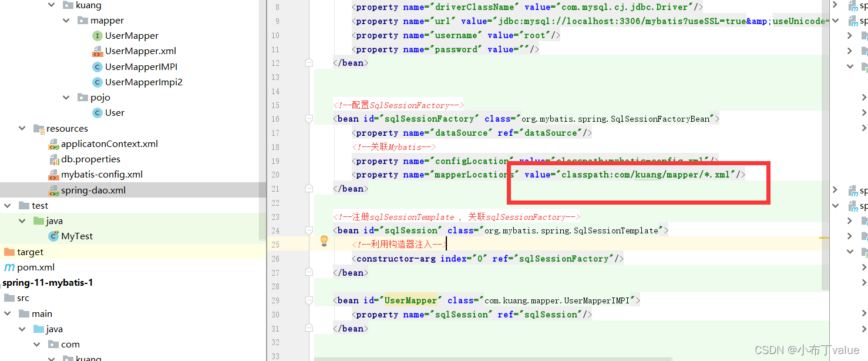The width and height of the screenshot is (868, 361).
Task: Click the target folder icon
Action: point(9,252)
